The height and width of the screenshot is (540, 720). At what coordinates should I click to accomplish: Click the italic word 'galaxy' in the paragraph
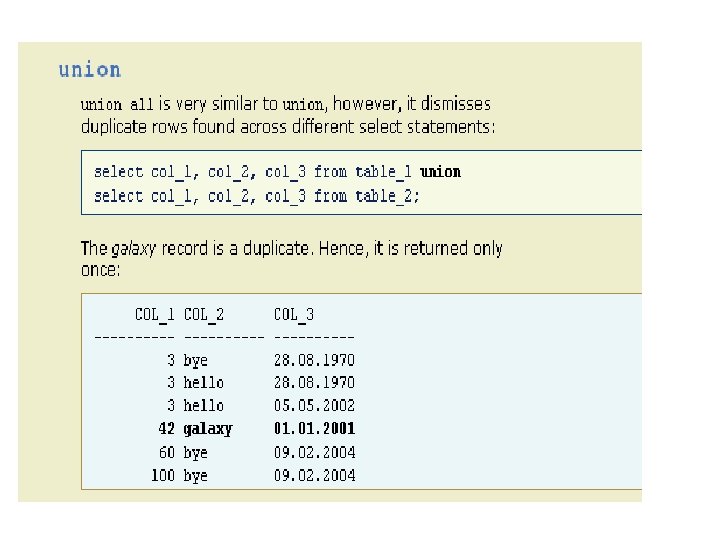tap(133, 249)
